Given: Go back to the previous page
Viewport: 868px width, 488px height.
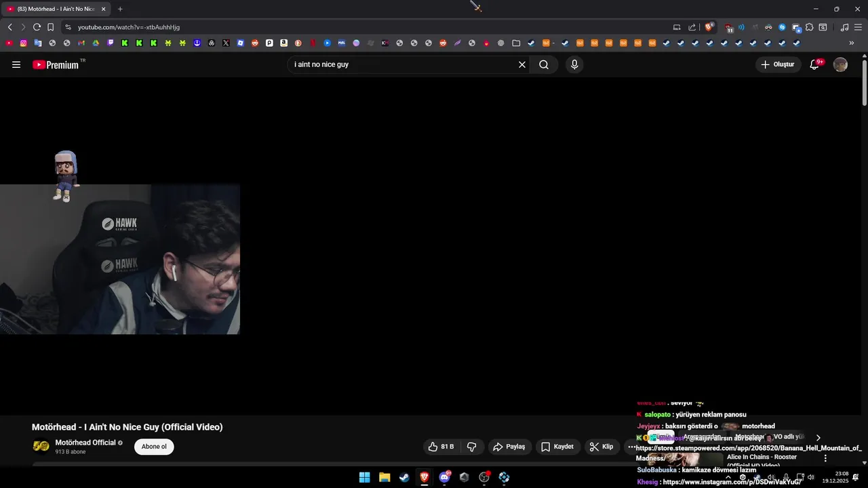Looking at the screenshot, I should [9, 27].
